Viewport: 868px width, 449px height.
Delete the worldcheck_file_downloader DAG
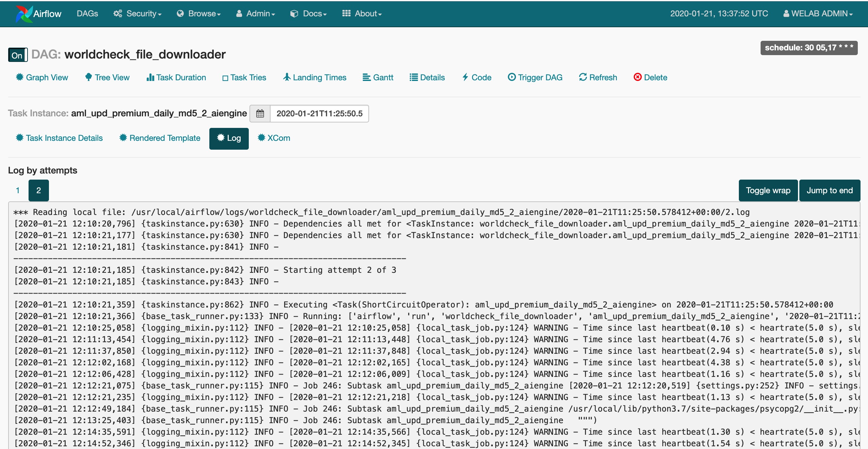coord(650,78)
